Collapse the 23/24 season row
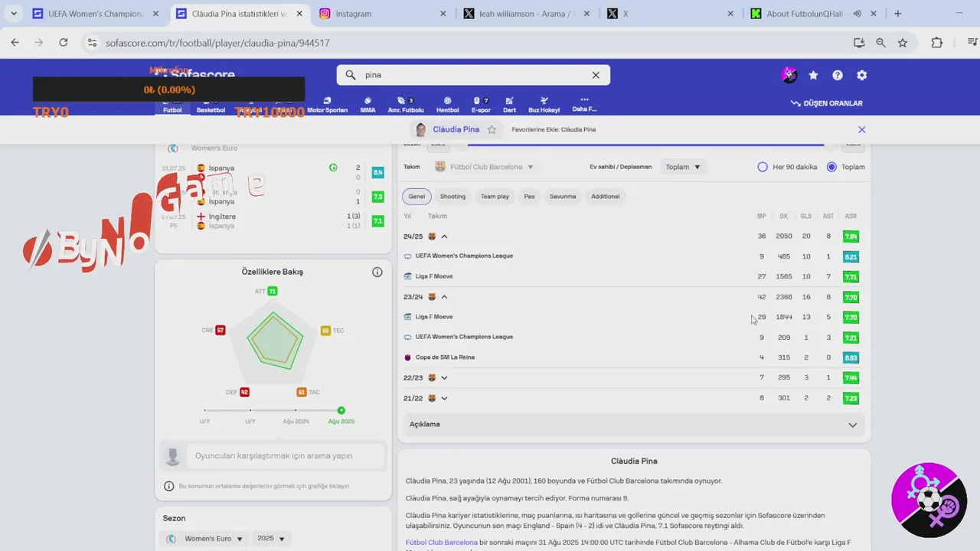This screenshot has width=980, height=551. tap(444, 297)
